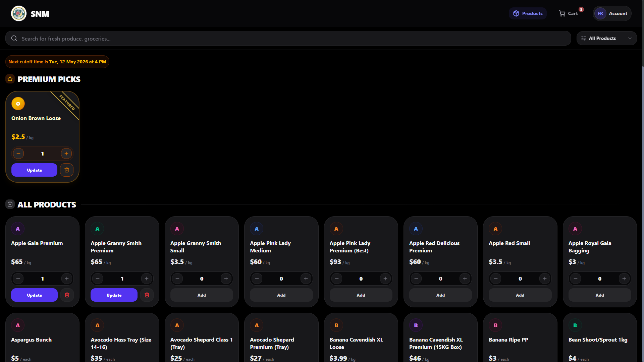Click the Banana Ripe PP badge
This screenshot has height=362, width=644.
(x=495, y=325)
